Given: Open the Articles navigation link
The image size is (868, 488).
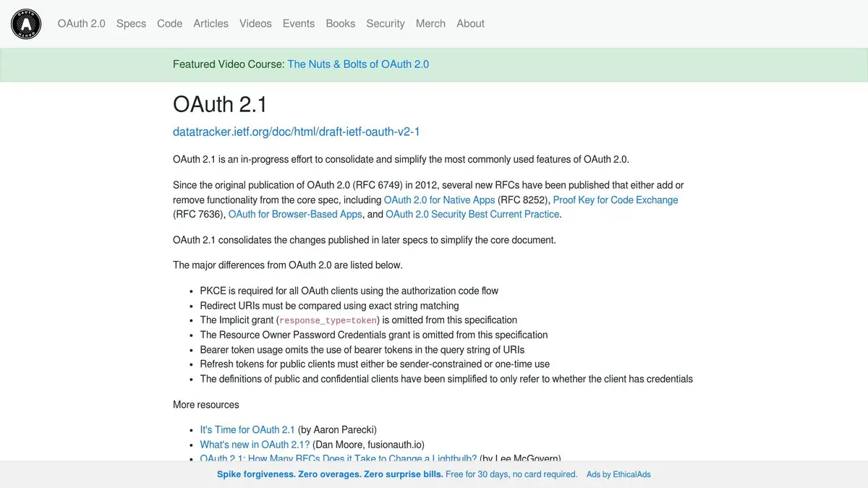Looking at the screenshot, I should point(211,24).
